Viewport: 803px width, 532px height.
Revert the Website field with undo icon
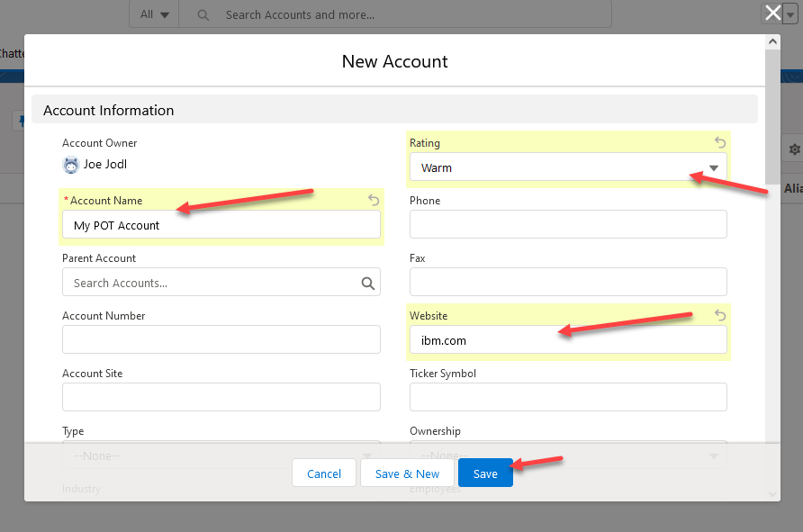(x=719, y=315)
